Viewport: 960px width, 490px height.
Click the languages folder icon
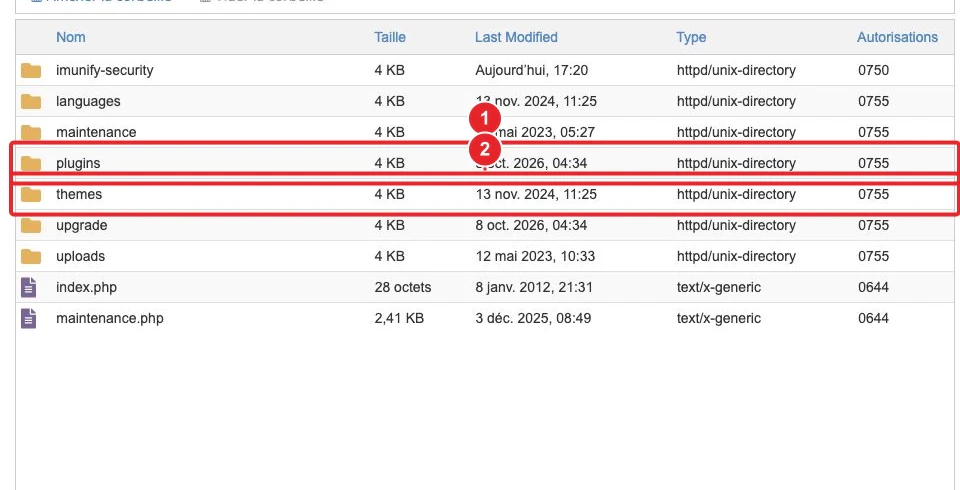click(31, 101)
